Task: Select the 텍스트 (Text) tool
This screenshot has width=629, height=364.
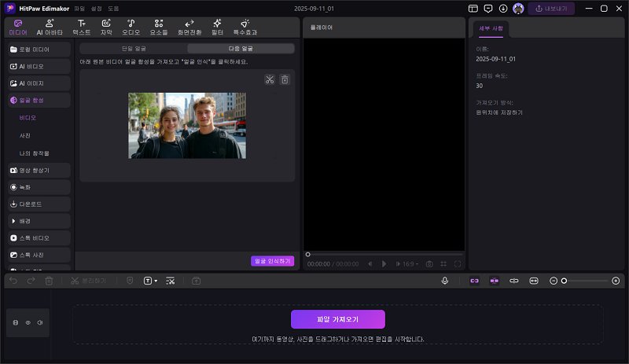Action: (x=82, y=28)
